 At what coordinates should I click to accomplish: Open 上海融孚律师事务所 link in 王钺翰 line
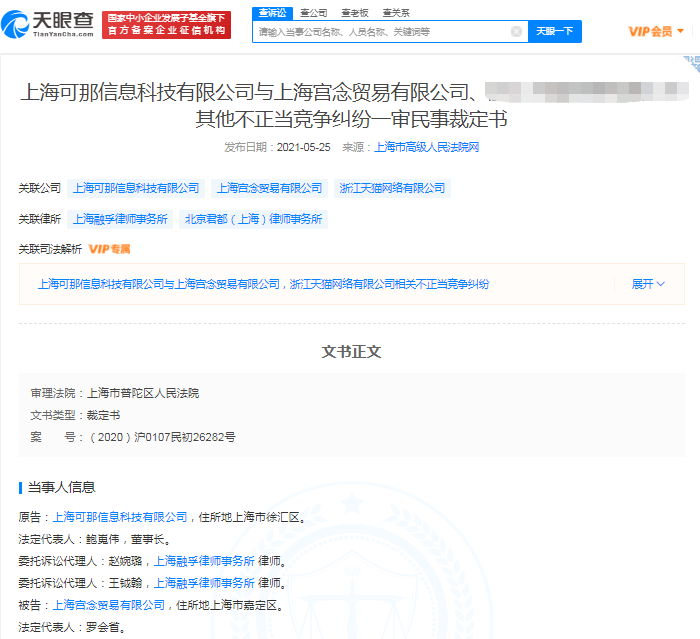(x=204, y=583)
